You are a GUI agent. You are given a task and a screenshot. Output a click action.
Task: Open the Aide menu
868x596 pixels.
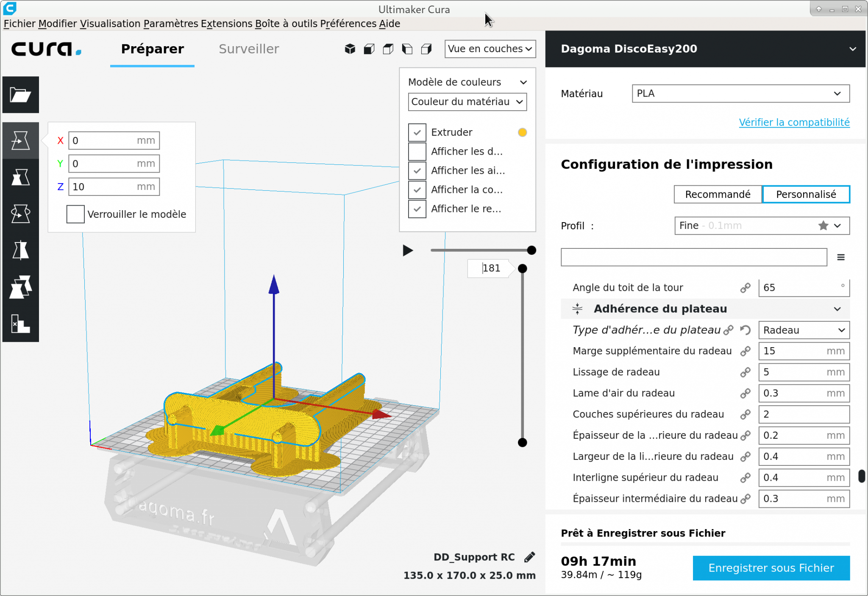pos(389,23)
